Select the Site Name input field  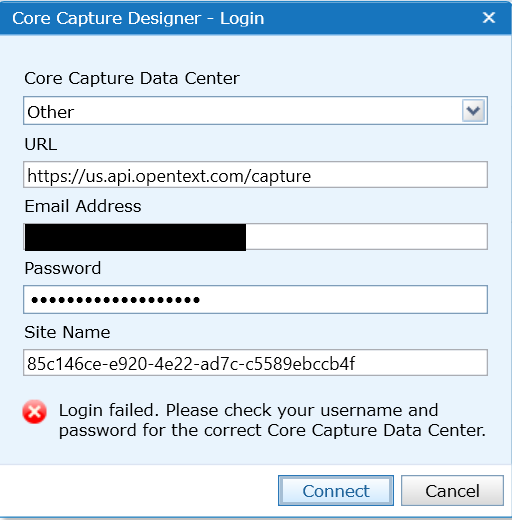pos(255,363)
